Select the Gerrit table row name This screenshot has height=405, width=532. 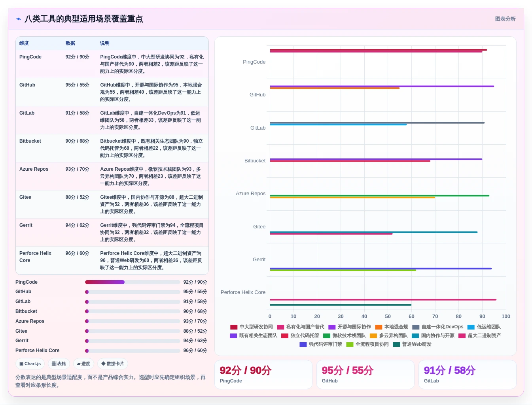click(x=26, y=225)
